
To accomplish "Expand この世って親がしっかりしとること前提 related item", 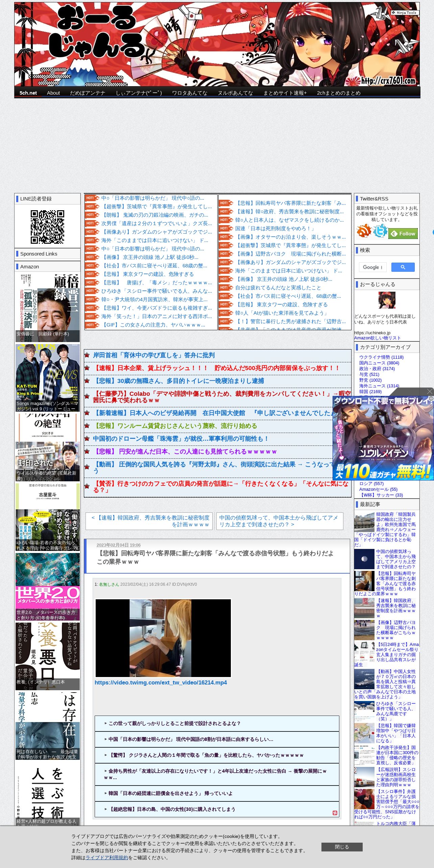I will coord(217,723).
